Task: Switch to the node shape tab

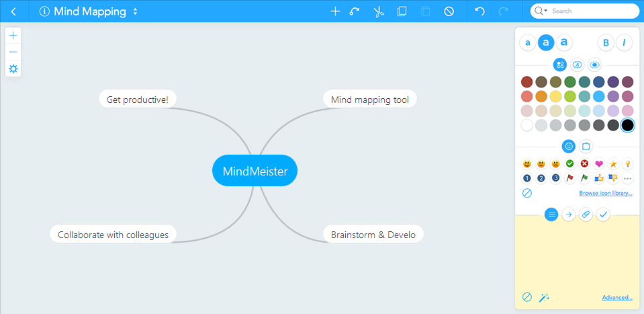Action: point(595,65)
